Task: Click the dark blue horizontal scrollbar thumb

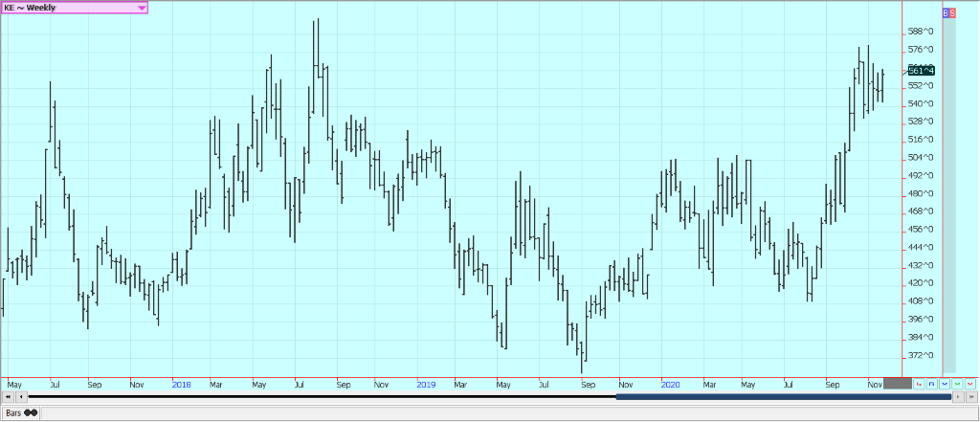Action: coord(783,396)
